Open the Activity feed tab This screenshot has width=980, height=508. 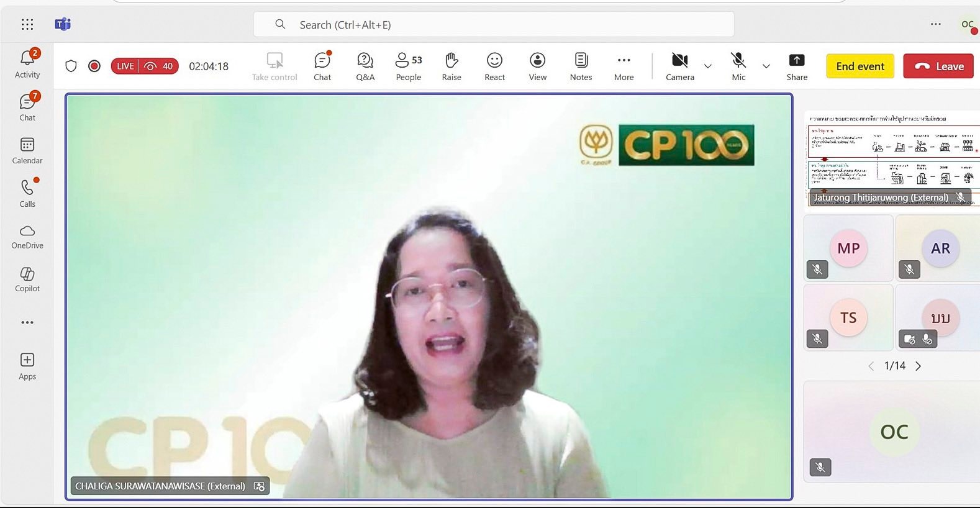pyautogui.click(x=27, y=64)
